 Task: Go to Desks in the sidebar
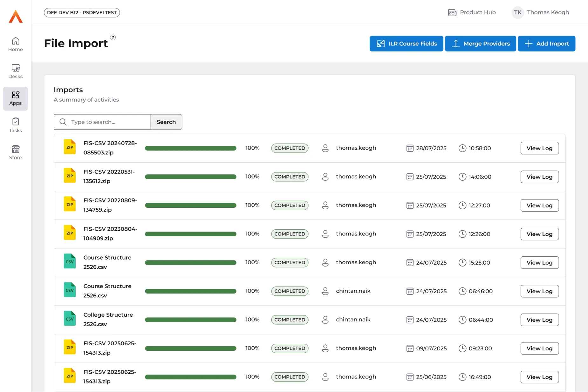(15, 71)
